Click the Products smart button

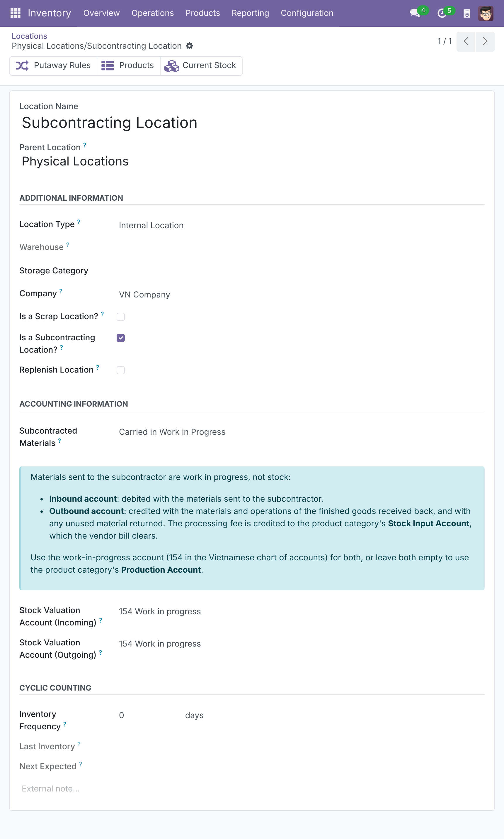click(128, 66)
